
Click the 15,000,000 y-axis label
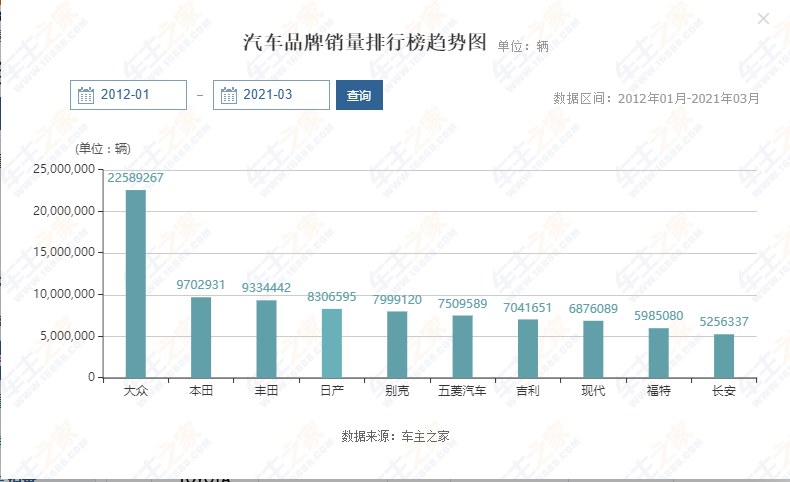coord(64,252)
